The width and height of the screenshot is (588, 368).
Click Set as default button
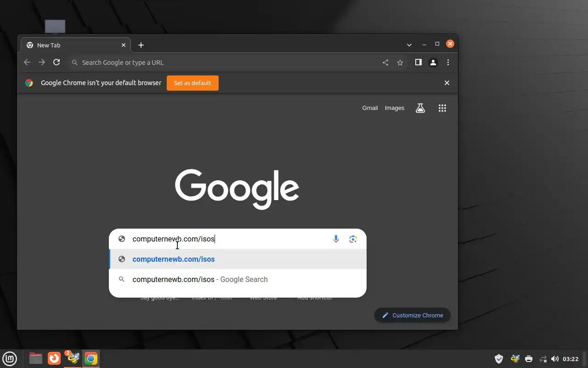pyautogui.click(x=192, y=83)
